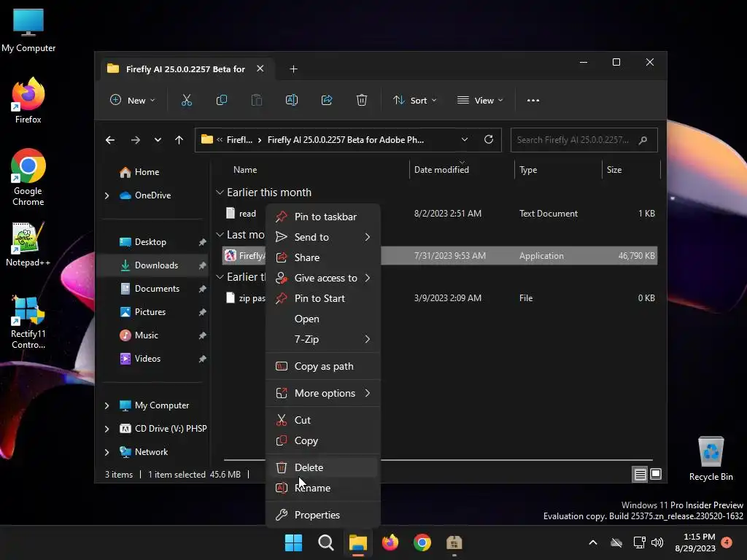Expand My Computer tree node

point(107,405)
